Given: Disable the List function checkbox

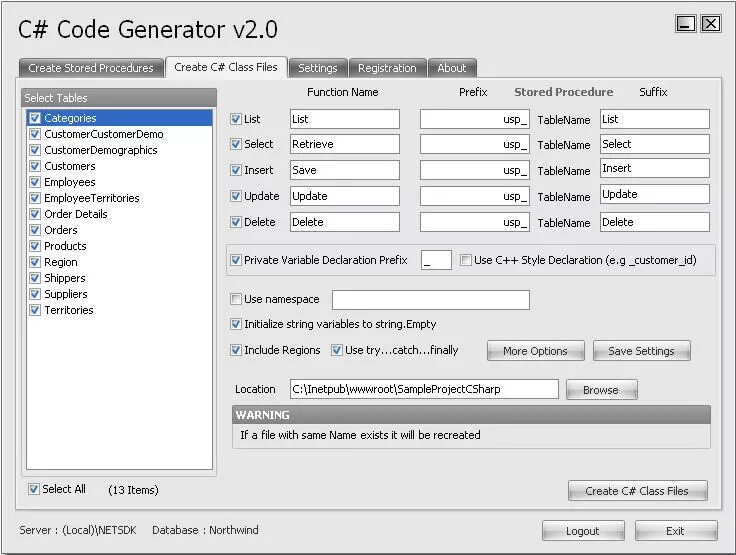Looking at the screenshot, I should coord(236,119).
